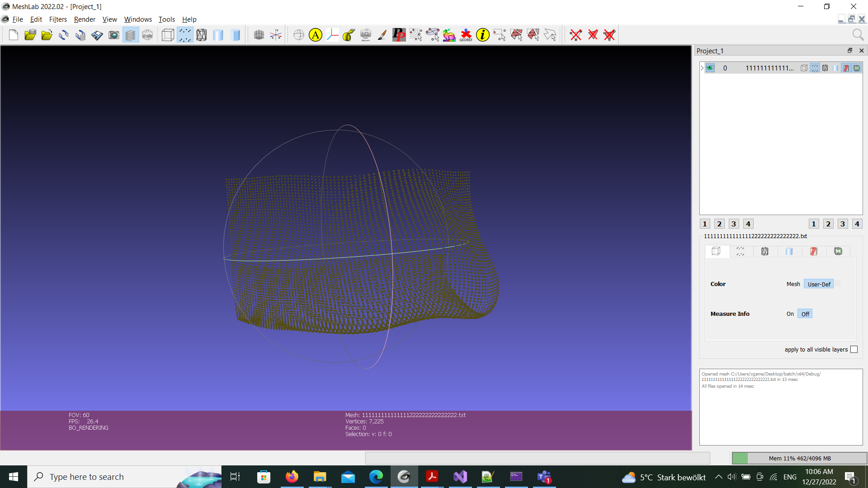This screenshot has width=868, height=488.
Task: Show the trackball sphere icon
Action: click(299, 35)
